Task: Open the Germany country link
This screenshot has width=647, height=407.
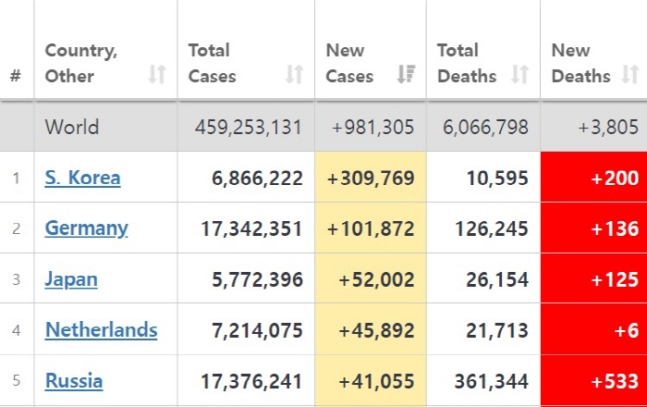Action: [x=86, y=229]
